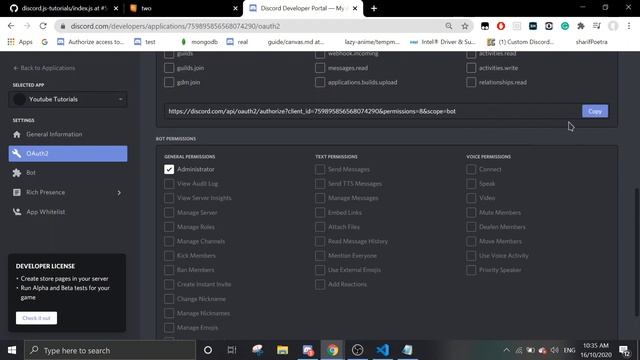Open the clock showing 10:35 AM
The width and height of the screenshot is (640, 360).
pyautogui.click(x=596, y=350)
